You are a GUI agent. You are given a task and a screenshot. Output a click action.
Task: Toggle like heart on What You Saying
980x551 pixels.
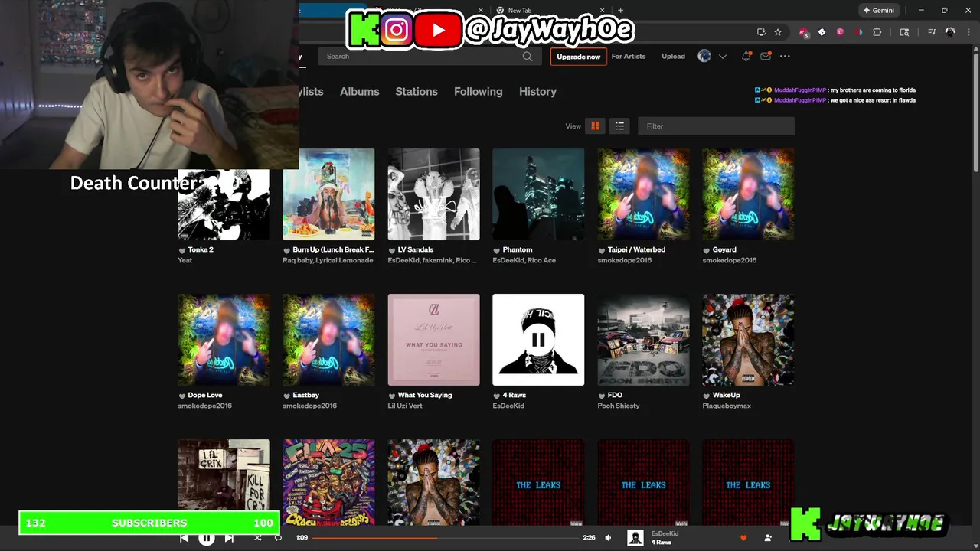pos(391,396)
